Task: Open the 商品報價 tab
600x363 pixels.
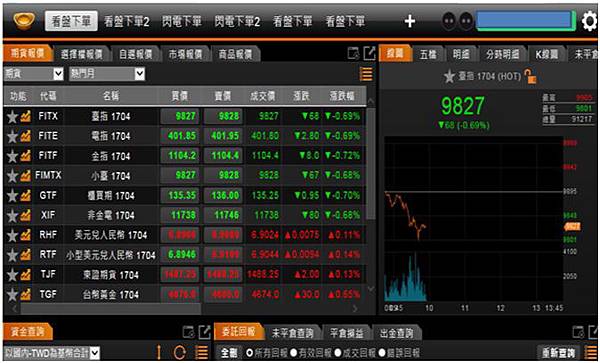Action: pos(235,54)
